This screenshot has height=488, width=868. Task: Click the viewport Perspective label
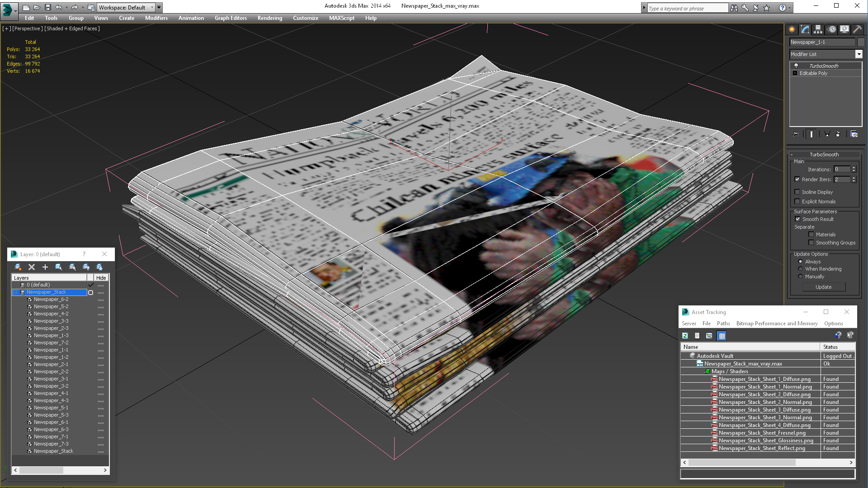click(x=28, y=28)
